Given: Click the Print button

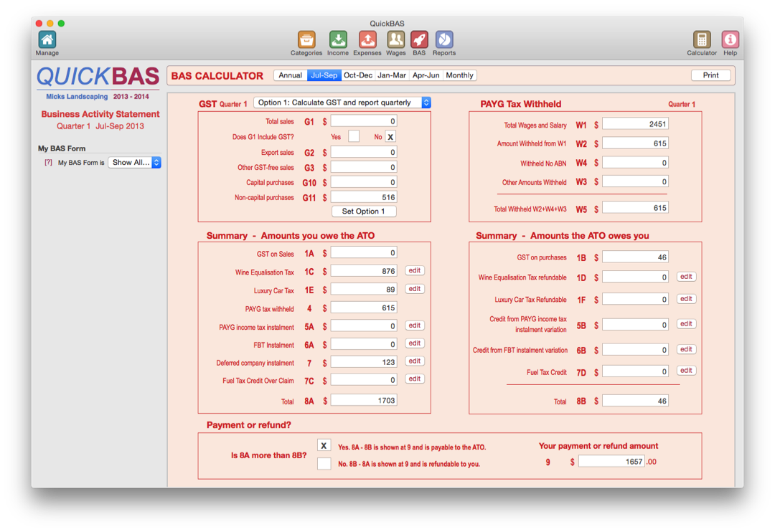Looking at the screenshot, I should click(x=710, y=75).
